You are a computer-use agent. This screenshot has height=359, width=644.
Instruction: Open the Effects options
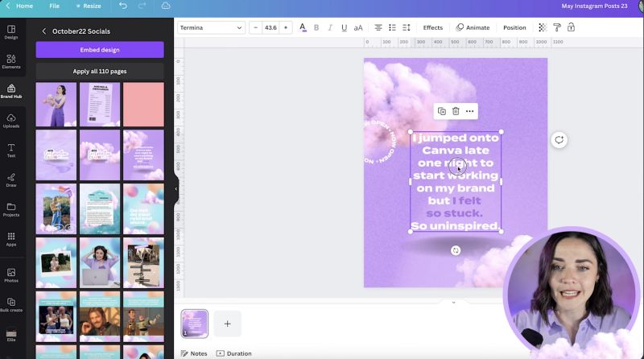[433, 27]
